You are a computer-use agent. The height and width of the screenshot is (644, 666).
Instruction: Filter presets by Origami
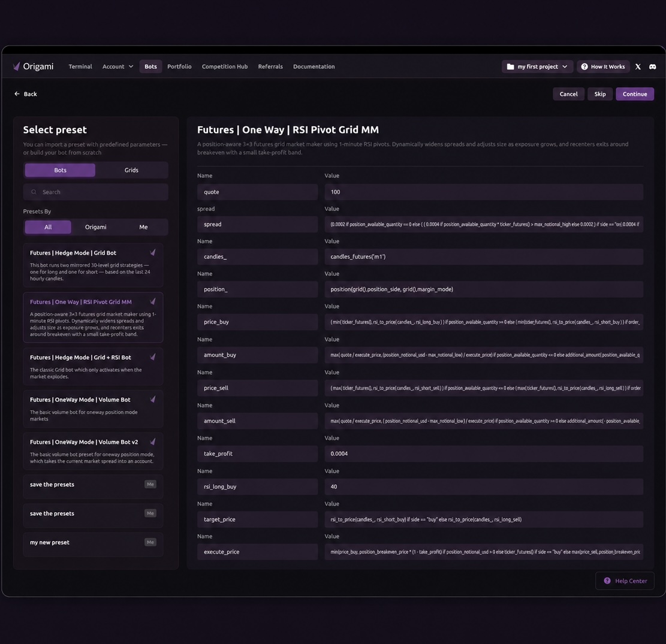click(x=95, y=227)
